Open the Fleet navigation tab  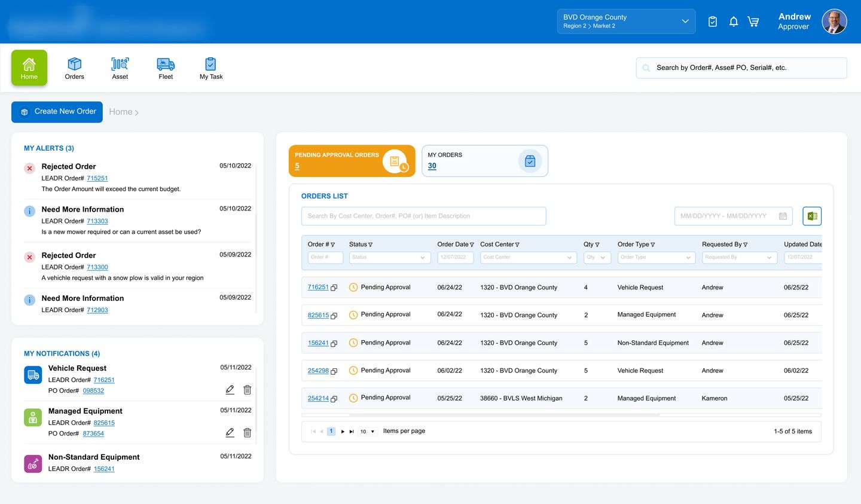click(166, 68)
